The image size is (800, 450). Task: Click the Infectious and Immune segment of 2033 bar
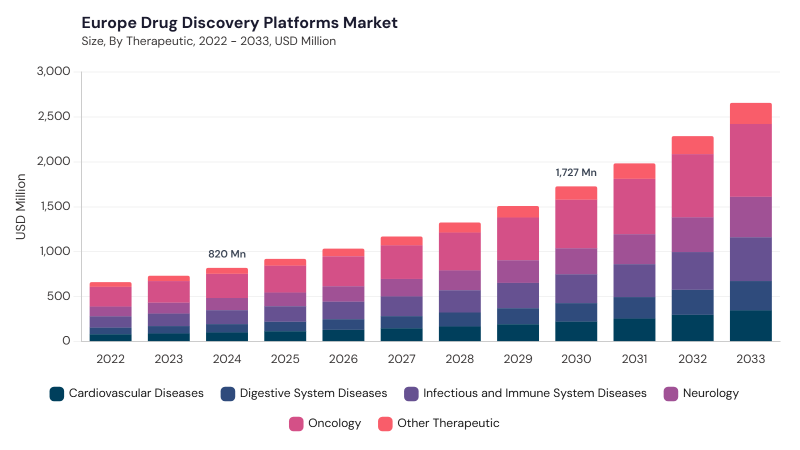pos(751,260)
